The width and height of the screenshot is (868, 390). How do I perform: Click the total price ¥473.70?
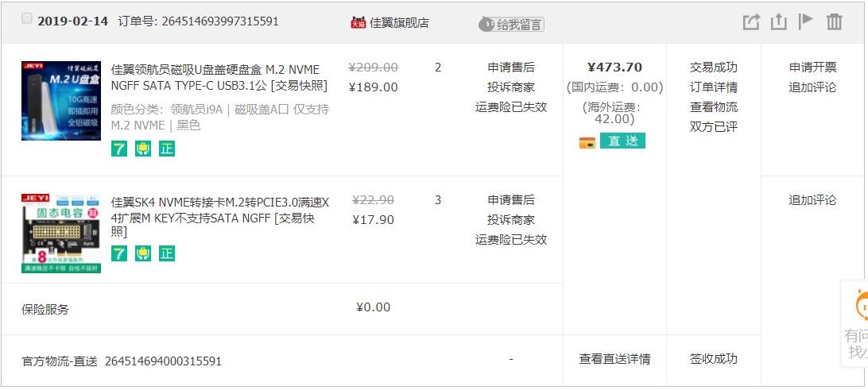614,68
